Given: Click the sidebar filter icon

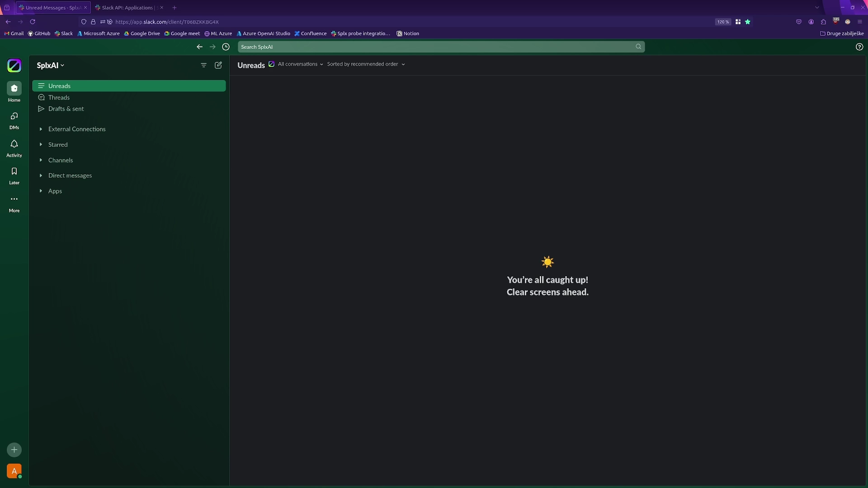Looking at the screenshot, I should [203, 65].
